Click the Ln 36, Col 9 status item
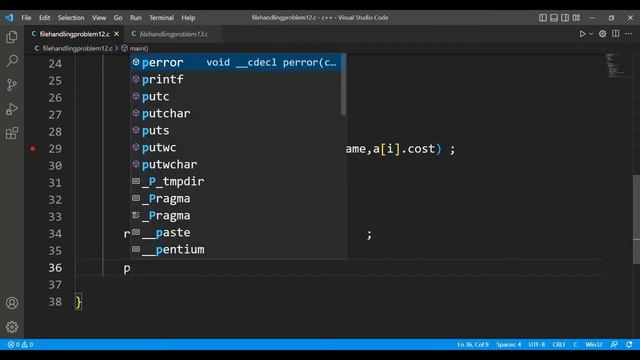The height and width of the screenshot is (360, 640). coord(473,344)
